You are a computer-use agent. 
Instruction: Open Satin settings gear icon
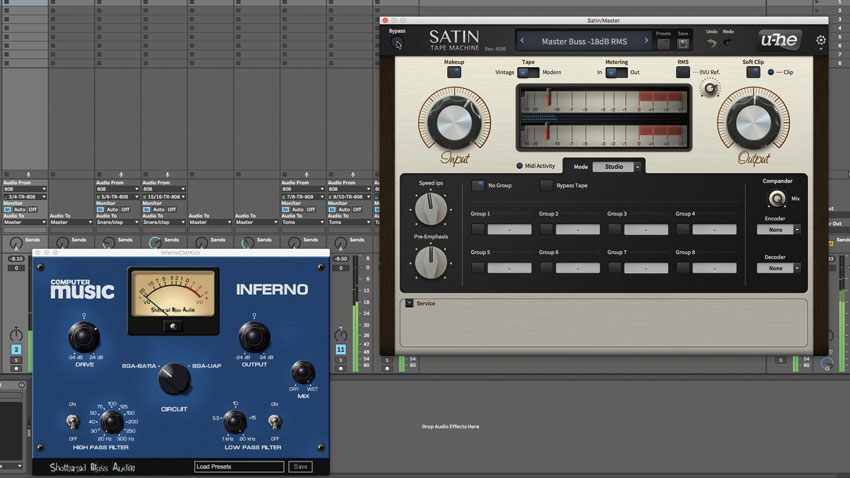coord(821,40)
